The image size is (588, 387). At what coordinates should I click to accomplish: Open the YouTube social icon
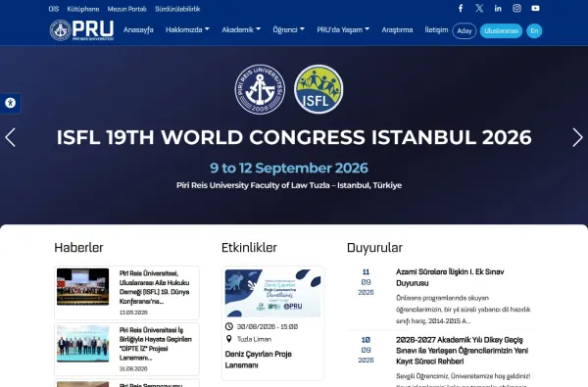[x=535, y=8]
